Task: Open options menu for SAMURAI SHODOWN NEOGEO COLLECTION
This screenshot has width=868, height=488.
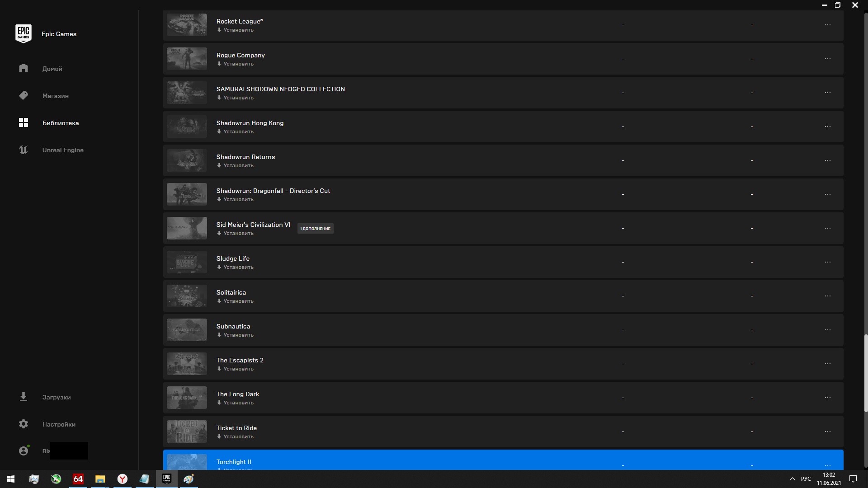Action: click(x=827, y=93)
